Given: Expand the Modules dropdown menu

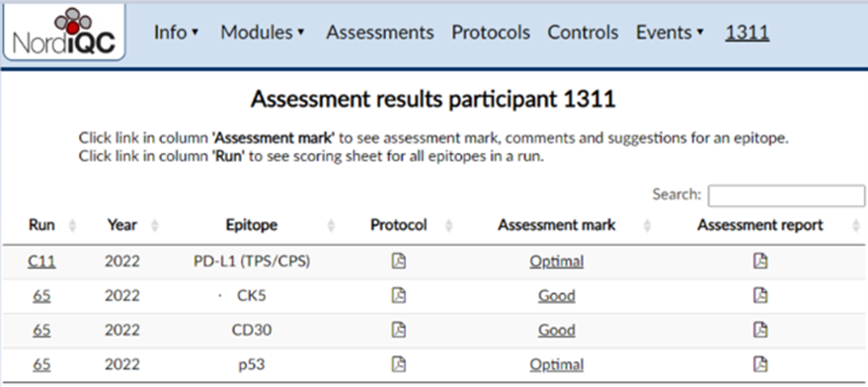Looking at the screenshot, I should [x=263, y=33].
